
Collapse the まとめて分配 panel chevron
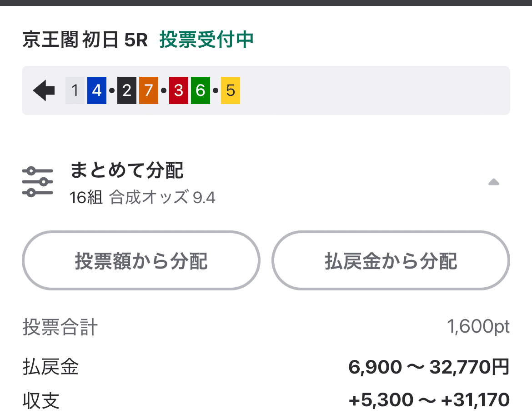[494, 183]
